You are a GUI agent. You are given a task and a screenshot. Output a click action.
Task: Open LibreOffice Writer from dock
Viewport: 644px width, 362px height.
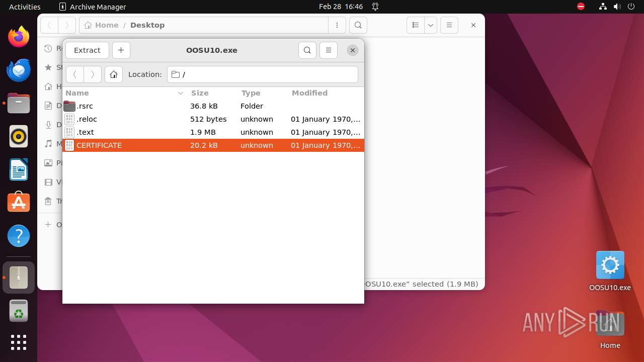click(19, 169)
